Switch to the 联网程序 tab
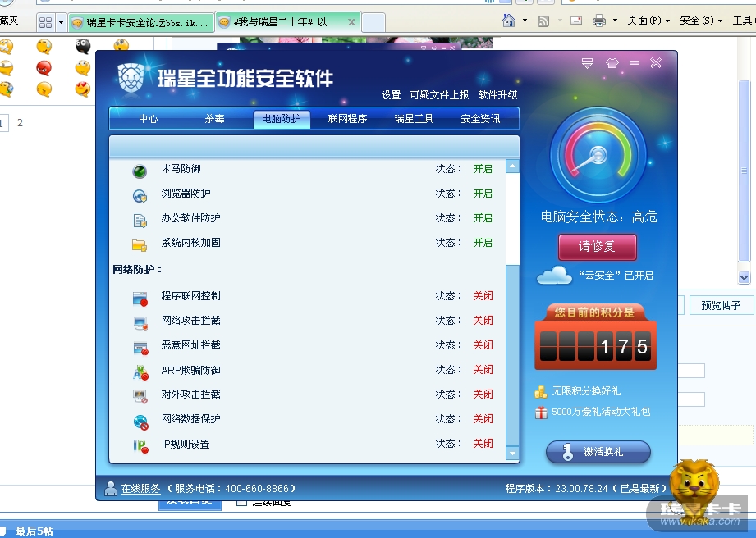Image resolution: width=756 pixels, height=538 pixels. (x=347, y=118)
